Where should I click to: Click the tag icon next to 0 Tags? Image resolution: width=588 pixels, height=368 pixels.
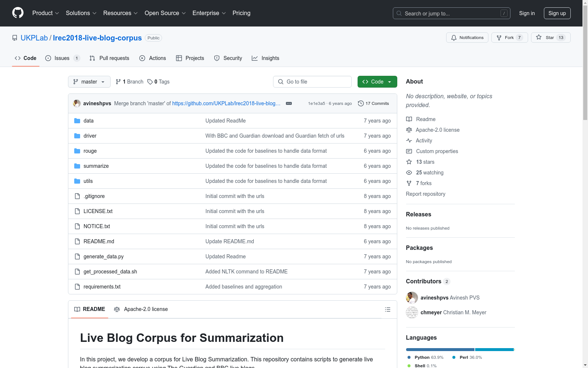[150, 82]
